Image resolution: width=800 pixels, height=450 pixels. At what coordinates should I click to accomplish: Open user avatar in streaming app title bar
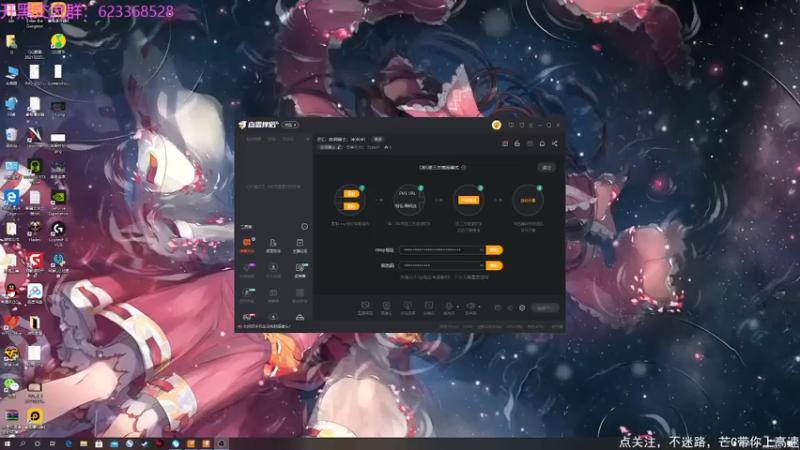click(x=496, y=125)
